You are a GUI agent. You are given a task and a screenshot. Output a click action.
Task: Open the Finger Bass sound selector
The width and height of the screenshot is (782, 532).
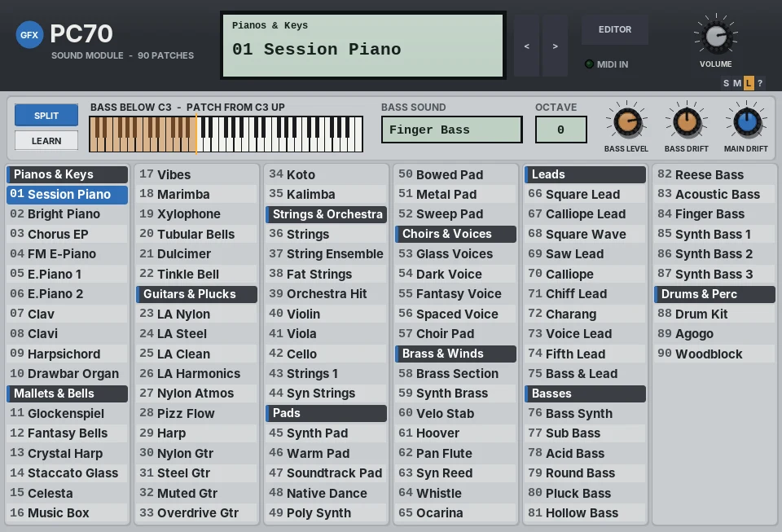pos(452,130)
